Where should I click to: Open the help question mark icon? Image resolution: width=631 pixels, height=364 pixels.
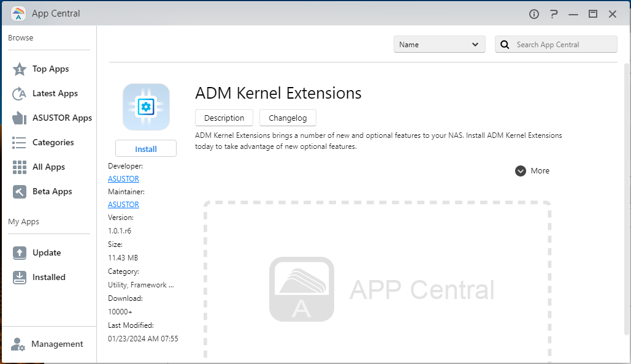coord(554,14)
